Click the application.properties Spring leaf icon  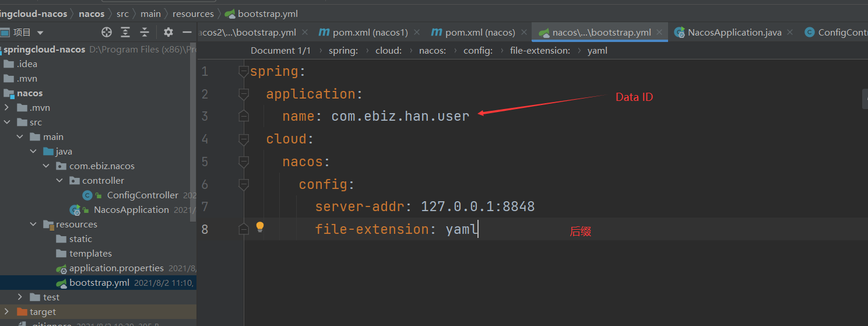[61, 268]
